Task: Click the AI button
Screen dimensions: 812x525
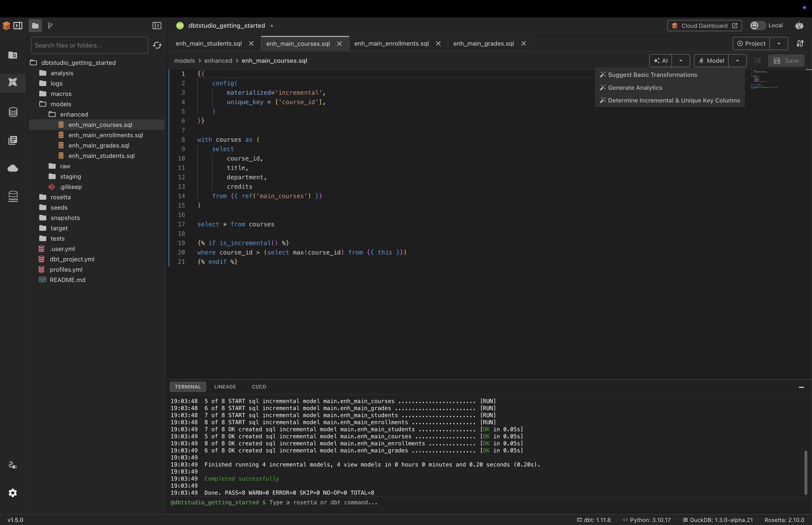Action: click(x=660, y=61)
